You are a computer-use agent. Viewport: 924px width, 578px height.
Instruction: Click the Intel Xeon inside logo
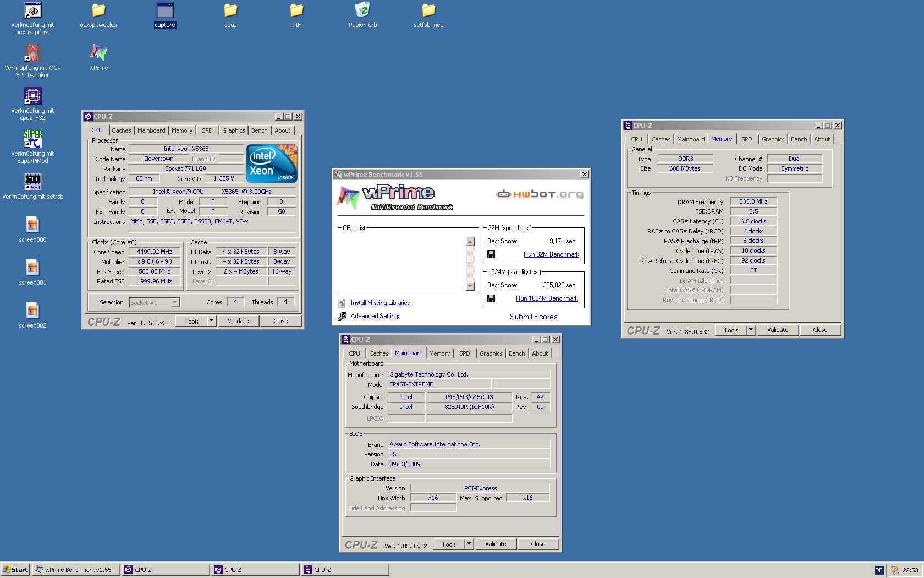[272, 163]
